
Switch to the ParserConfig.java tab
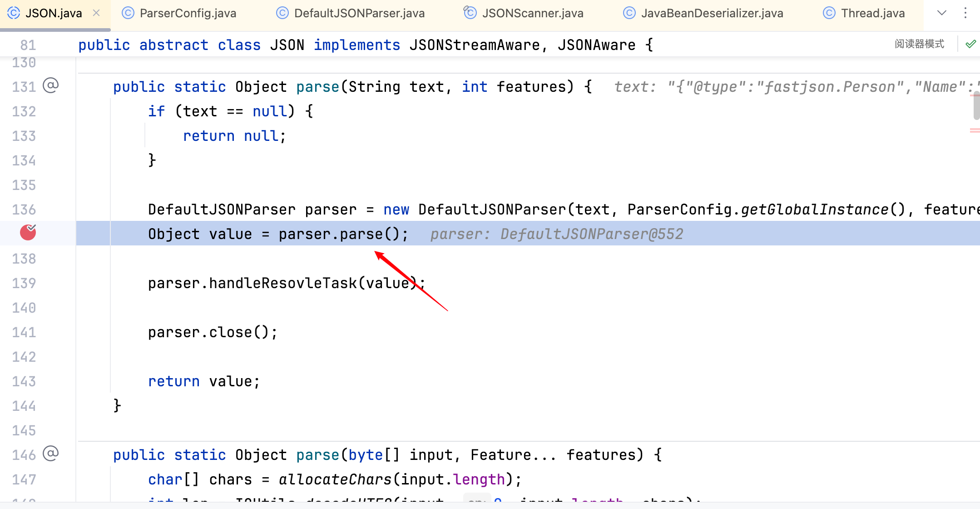188,13
